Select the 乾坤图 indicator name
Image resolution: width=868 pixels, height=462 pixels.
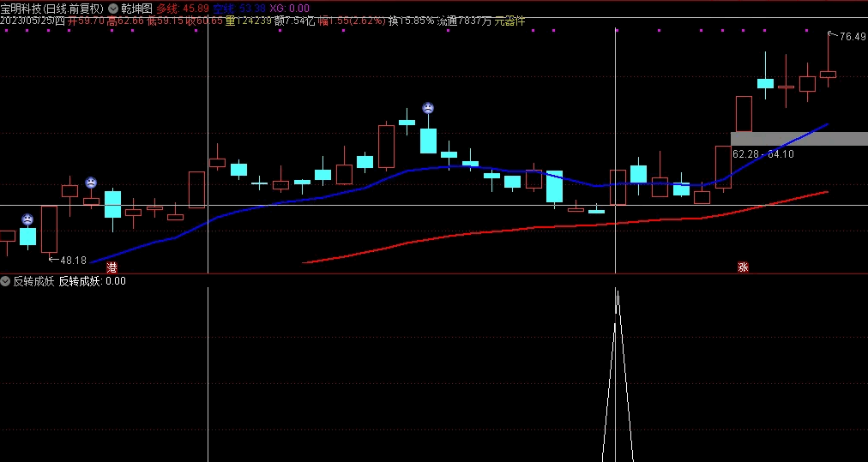136,9
